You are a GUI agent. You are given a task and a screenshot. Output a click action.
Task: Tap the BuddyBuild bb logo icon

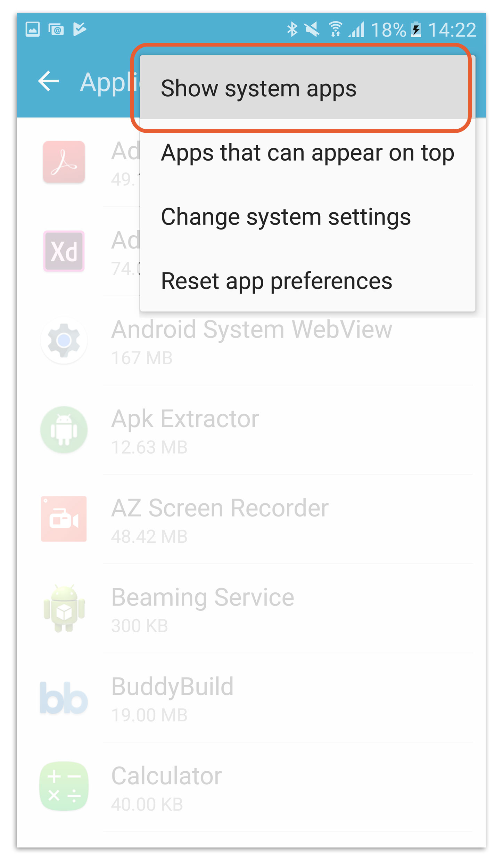coord(64,698)
